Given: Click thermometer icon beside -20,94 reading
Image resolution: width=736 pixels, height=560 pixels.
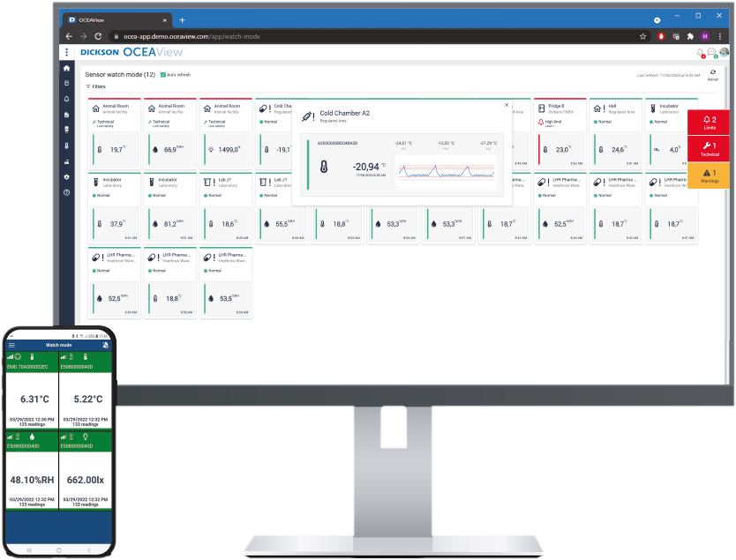Looking at the screenshot, I should [324, 167].
